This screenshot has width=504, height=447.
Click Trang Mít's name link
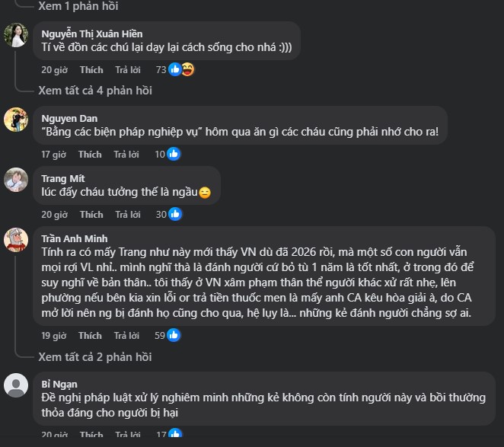coord(62,178)
